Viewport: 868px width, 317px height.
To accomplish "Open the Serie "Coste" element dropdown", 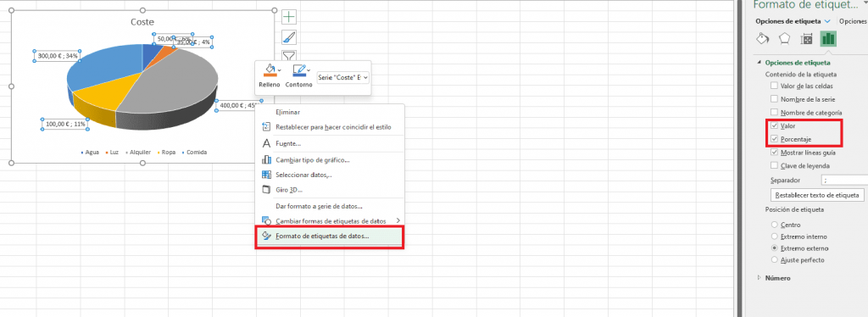I will click(x=342, y=78).
